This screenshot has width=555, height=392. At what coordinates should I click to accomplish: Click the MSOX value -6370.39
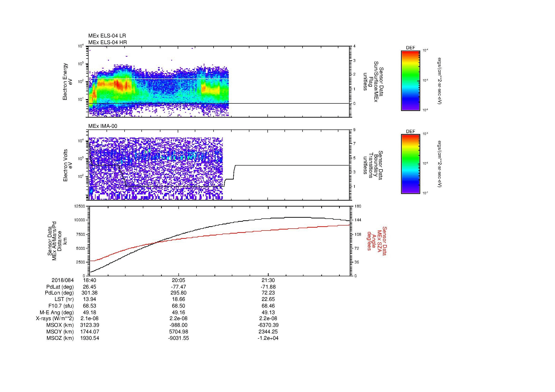point(268,325)
